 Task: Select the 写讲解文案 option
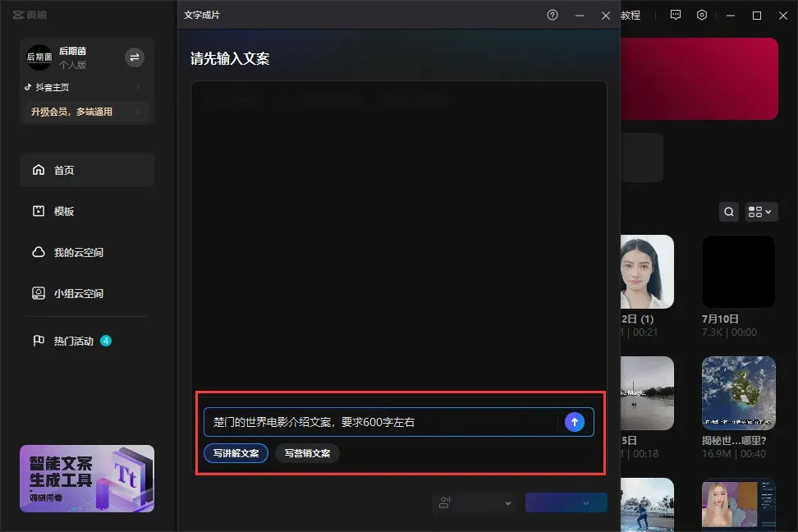tap(236, 453)
